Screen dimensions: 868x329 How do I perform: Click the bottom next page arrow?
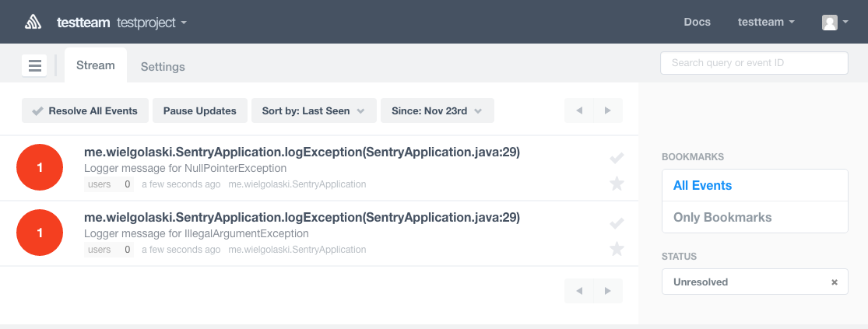point(608,291)
